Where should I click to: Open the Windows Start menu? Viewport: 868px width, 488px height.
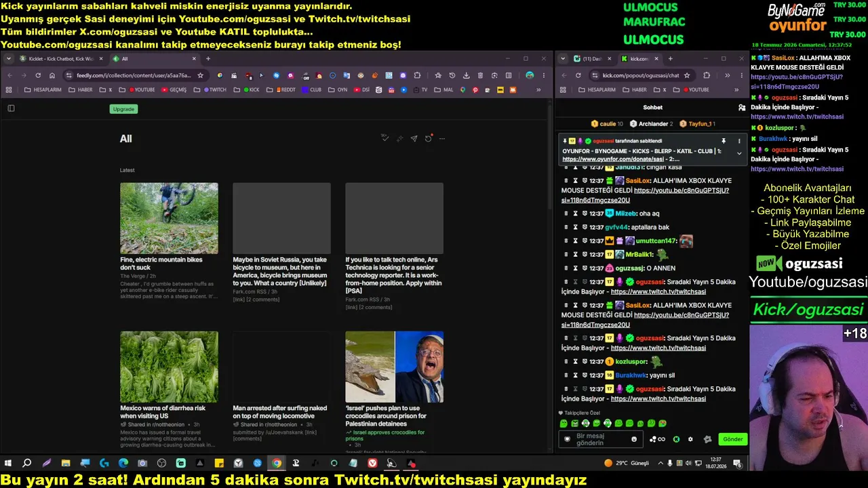point(8,464)
